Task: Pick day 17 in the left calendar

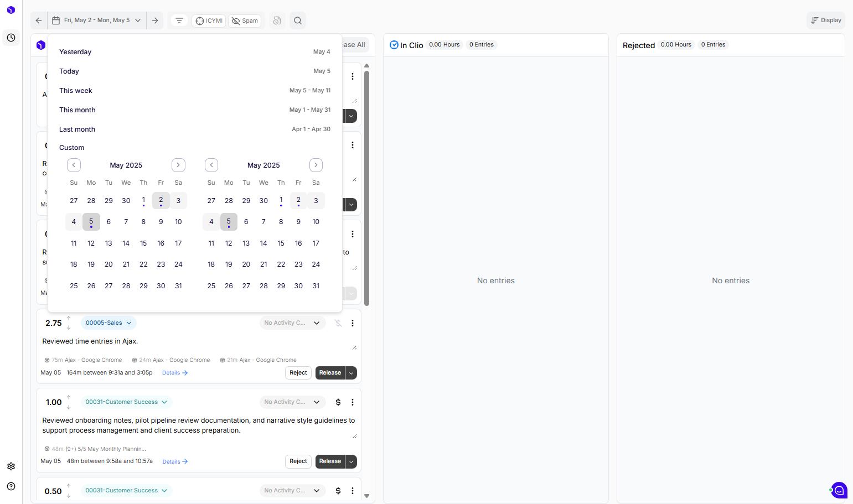Action: click(x=178, y=243)
